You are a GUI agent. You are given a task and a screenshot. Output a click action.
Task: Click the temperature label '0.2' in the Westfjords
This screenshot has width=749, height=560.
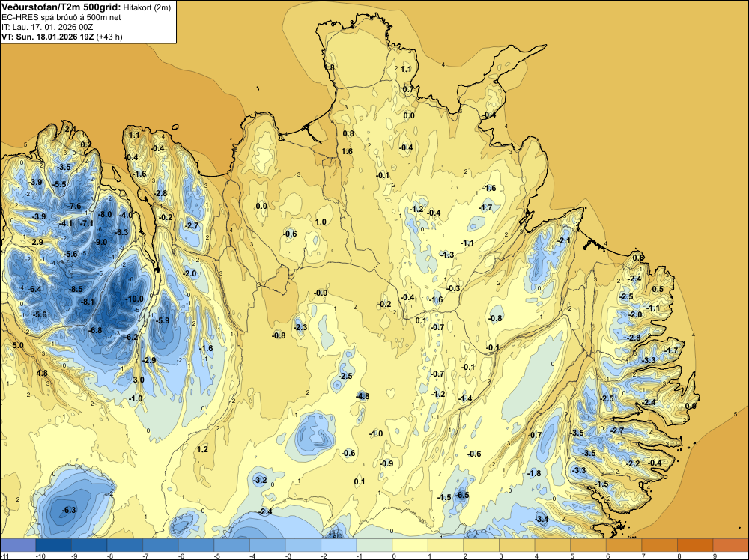point(86,144)
